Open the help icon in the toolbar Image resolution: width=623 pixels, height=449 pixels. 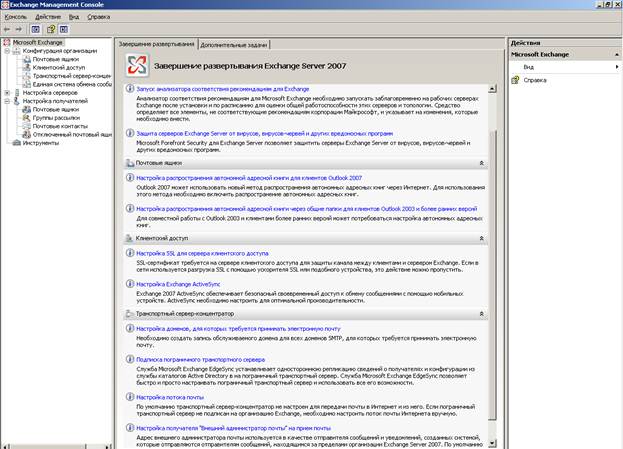(x=51, y=29)
